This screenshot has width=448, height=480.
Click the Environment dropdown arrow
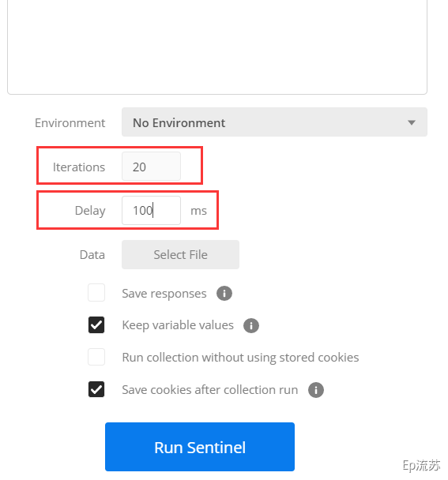tap(412, 122)
